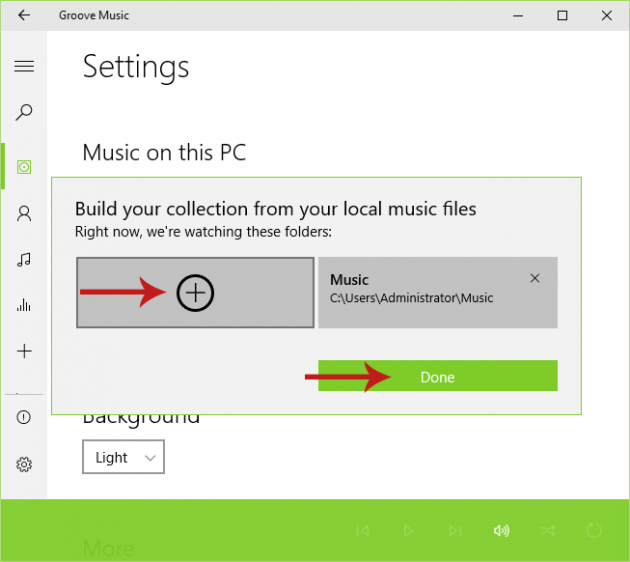Remove the Music folder with its X
This screenshot has width=630, height=562.
tap(535, 279)
